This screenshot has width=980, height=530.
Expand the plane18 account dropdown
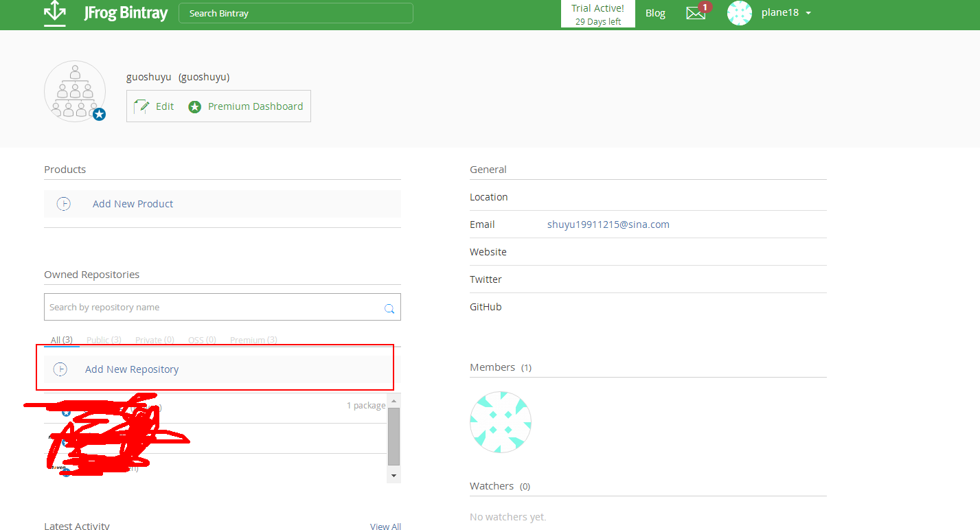pos(808,13)
